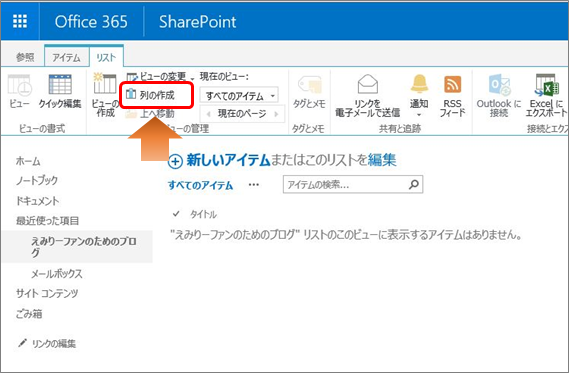The width and height of the screenshot is (569, 373).
Task: Click the SharePoint header link
Action: click(x=197, y=21)
